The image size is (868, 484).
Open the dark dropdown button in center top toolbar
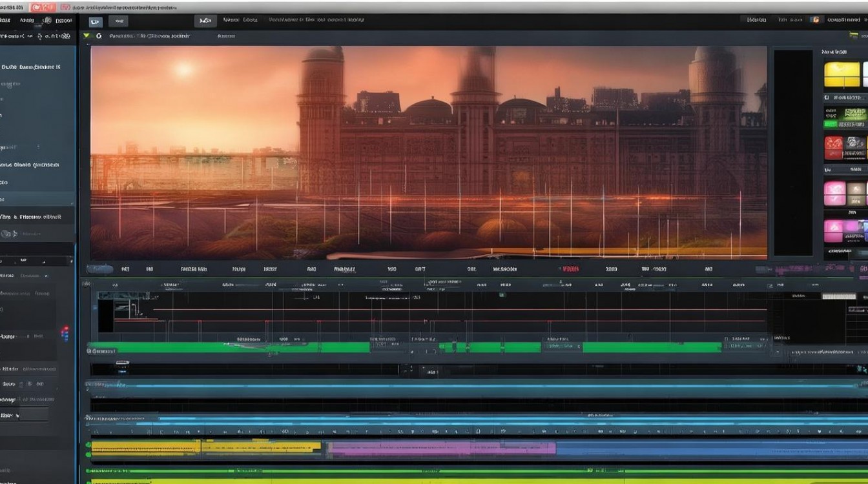click(x=204, y=21)
